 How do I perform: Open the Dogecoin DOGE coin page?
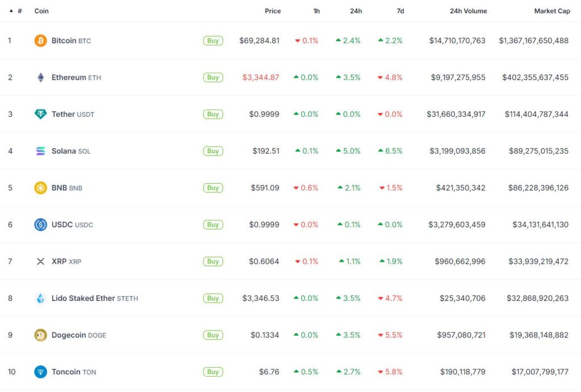click(x=78, y=335)
